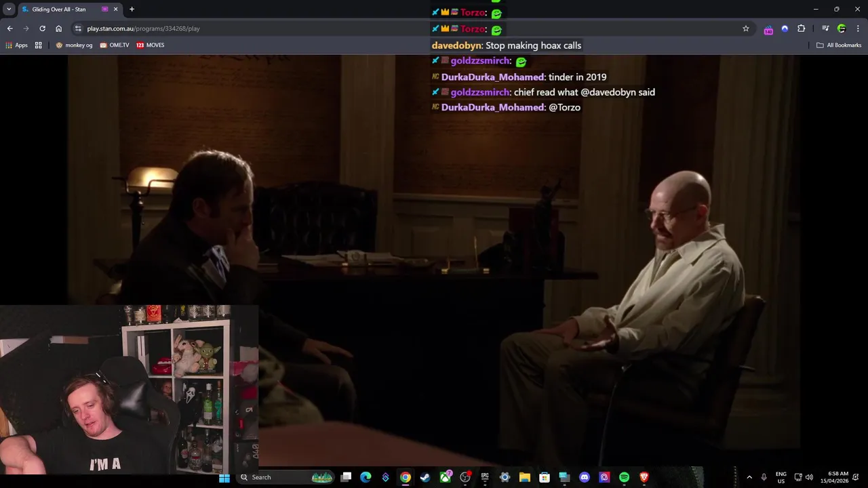Open the blue circle extension icon
Screen dimensions: 868x488
785,28
